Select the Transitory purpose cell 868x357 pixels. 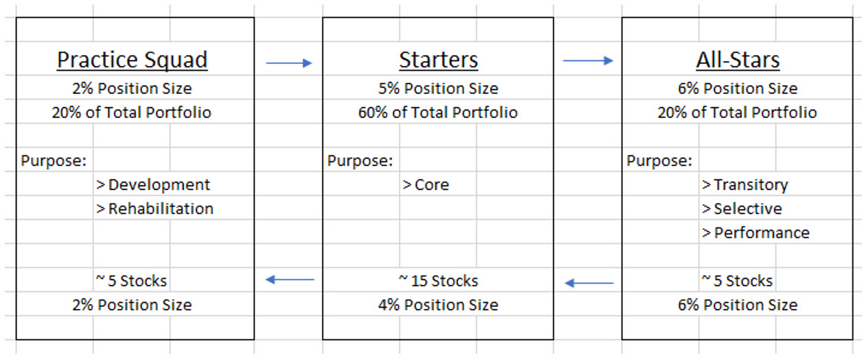[x=745, y=185]
